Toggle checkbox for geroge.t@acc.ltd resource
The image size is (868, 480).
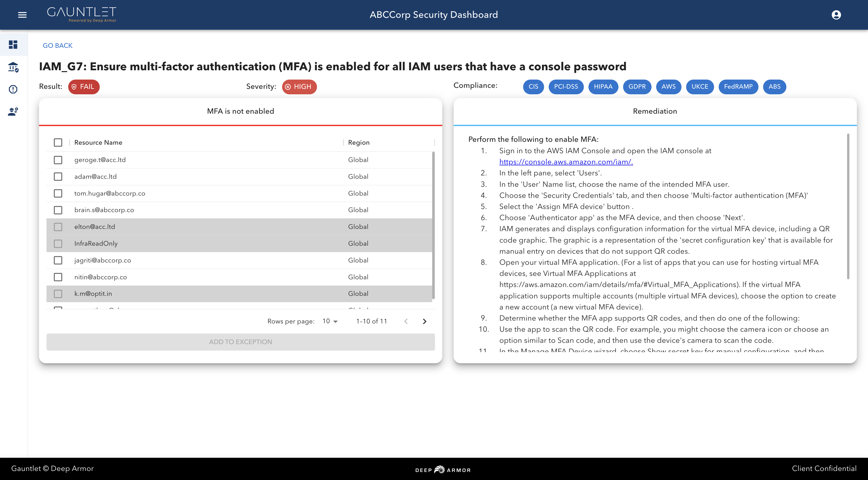pos(58,160)
